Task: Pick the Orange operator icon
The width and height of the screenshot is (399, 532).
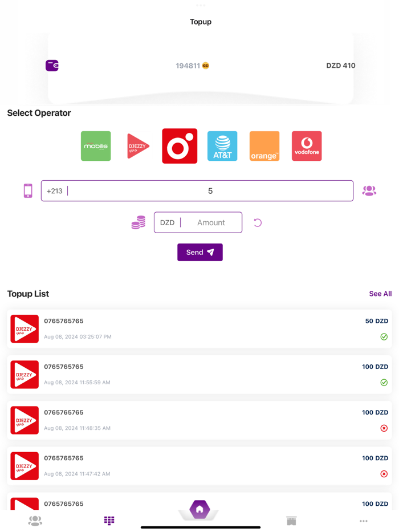Action: point(264,146)
